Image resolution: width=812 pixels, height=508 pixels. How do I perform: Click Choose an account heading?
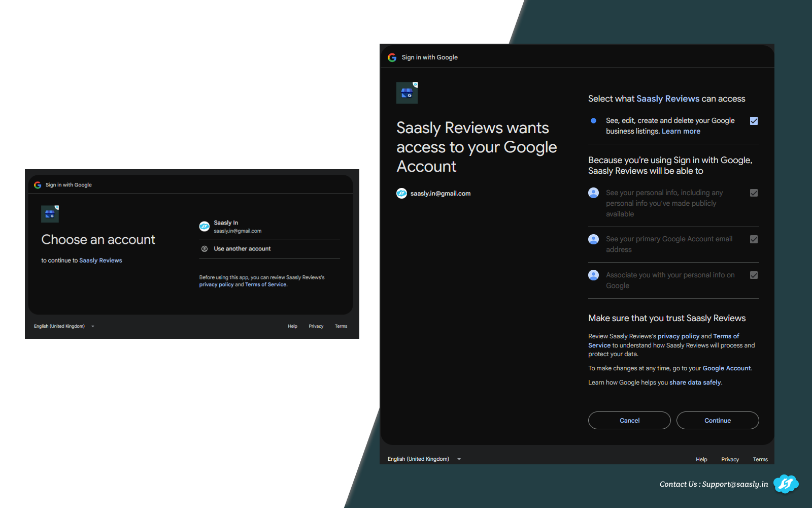pos(98,239)
